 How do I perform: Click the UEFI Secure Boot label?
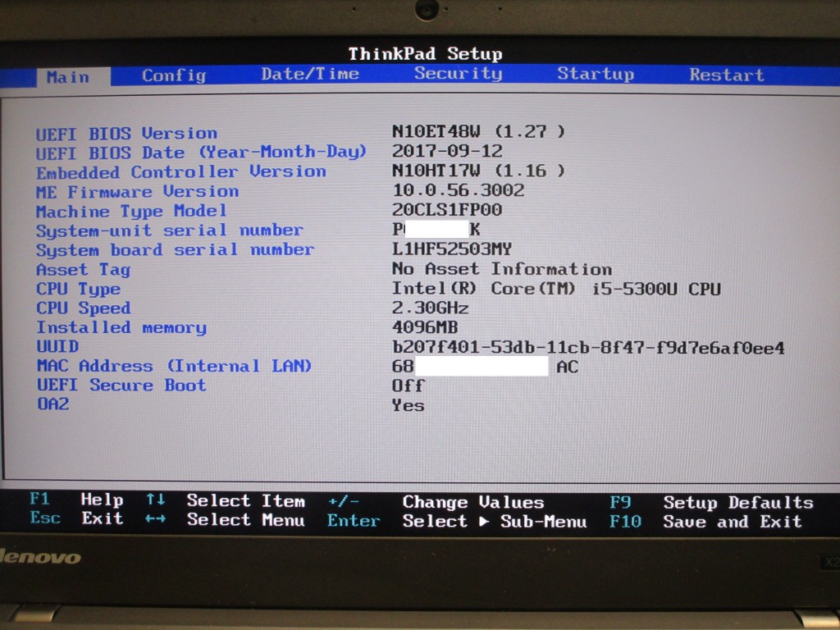click(x=121, y=386)
